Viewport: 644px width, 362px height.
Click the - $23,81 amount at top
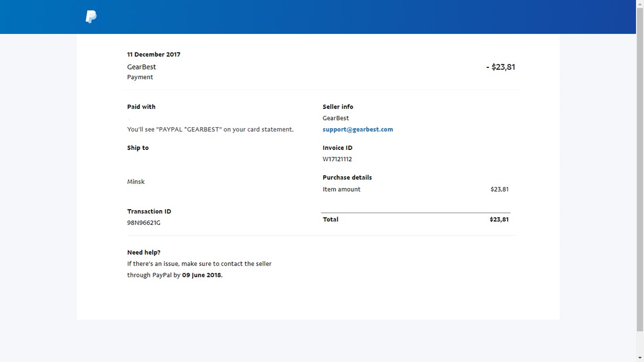pyautogui.click(x=500, y=67)
